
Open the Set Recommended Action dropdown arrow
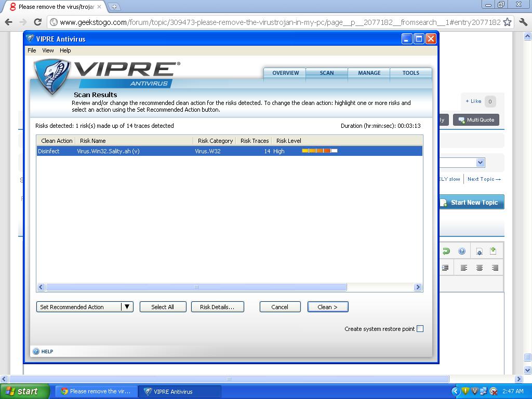tap(127, 307)
